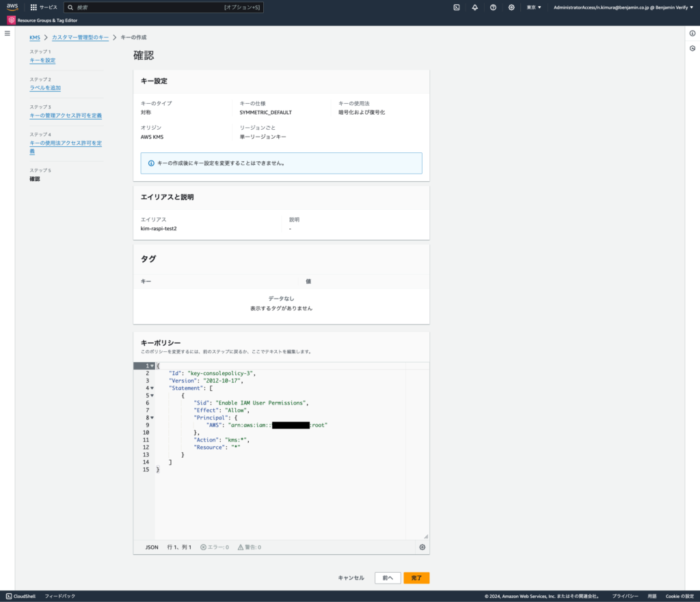Click the error count icon in editor status bar

point(203,547)
